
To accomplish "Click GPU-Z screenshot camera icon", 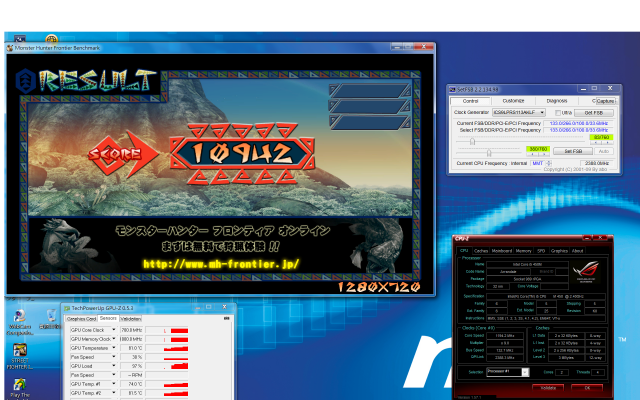I will [x=227, y=318].
